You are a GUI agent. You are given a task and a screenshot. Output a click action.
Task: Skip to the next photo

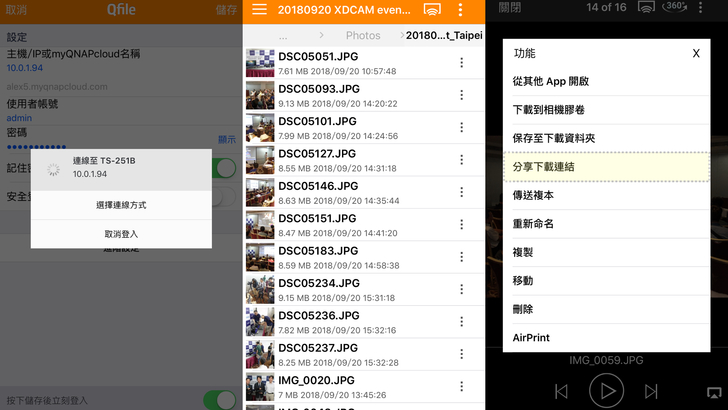pyautogui.click(x=651, y=390)
